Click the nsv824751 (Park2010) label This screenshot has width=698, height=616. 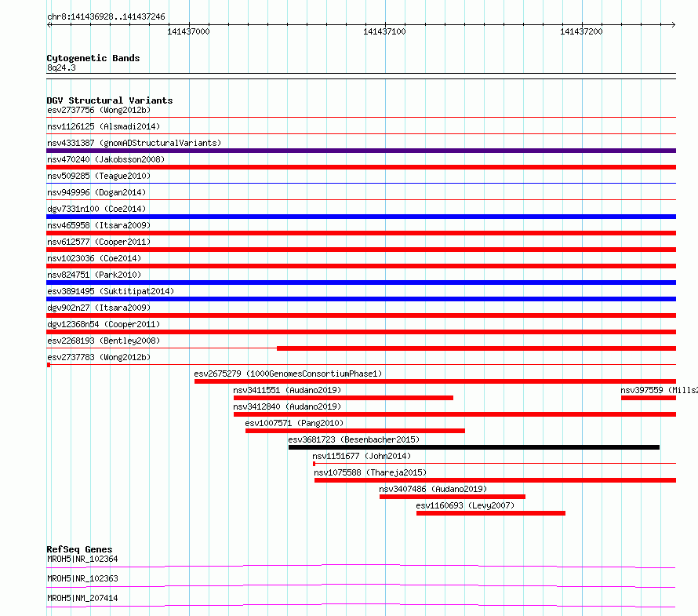(x=94, y=275)
